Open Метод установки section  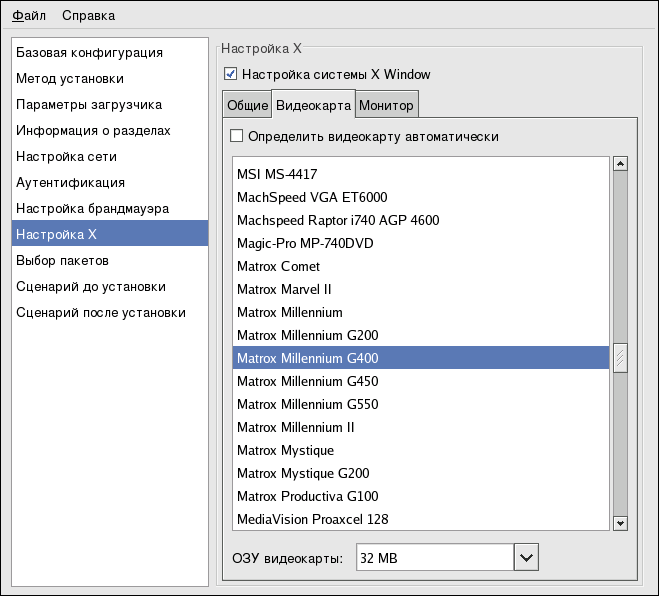[x=70, y=78]
